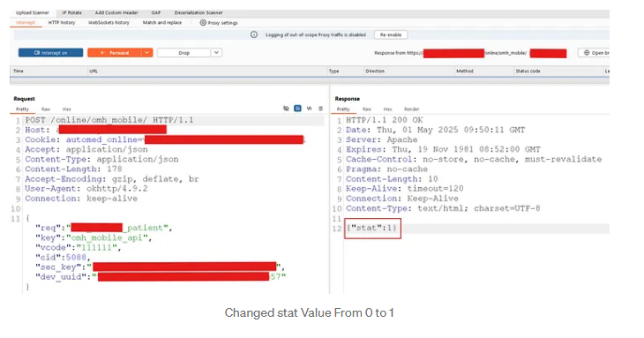Click the Accept-Encoding header line
The image size is (644, 338).
[112, 179]
